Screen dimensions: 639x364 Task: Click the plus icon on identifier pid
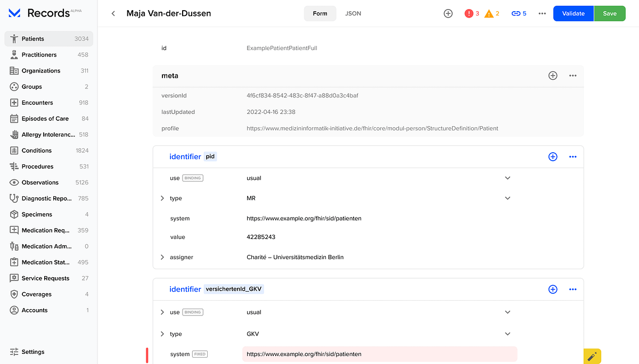click(x=553, y=156)
